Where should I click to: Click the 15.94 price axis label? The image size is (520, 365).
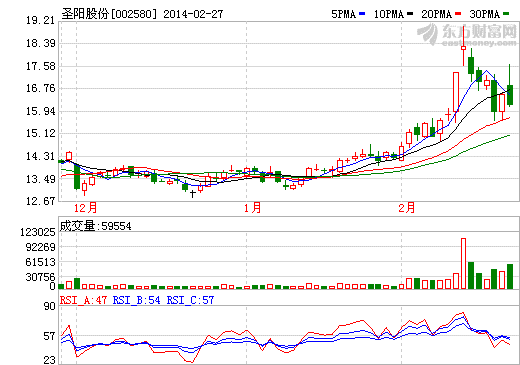click(x=40, y=111)
